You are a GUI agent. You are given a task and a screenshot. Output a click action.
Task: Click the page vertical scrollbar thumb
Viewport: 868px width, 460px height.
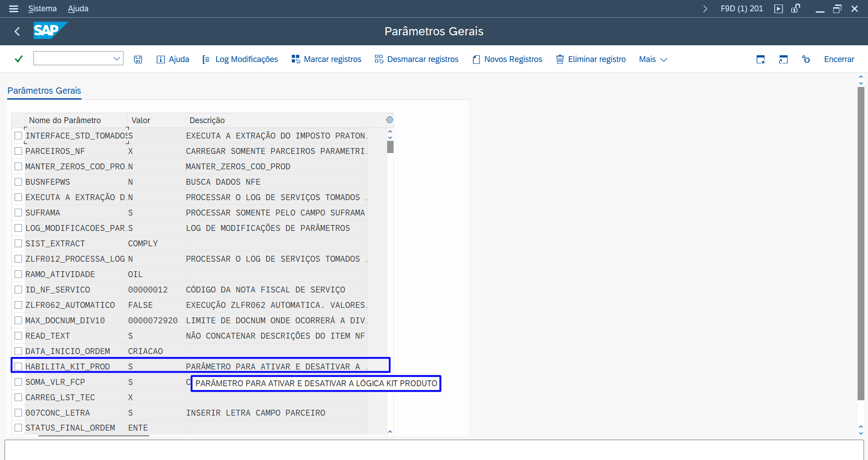point(861,244)
